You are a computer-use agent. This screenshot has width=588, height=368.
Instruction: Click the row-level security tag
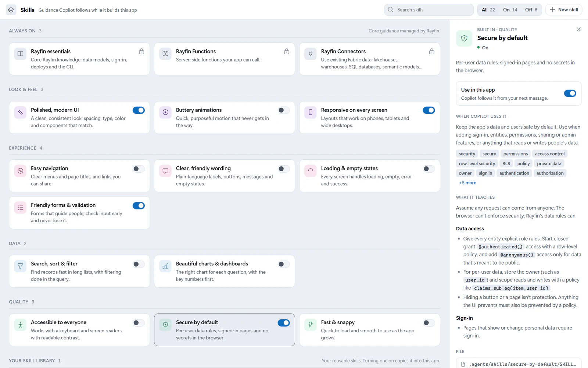coord(477,164)
